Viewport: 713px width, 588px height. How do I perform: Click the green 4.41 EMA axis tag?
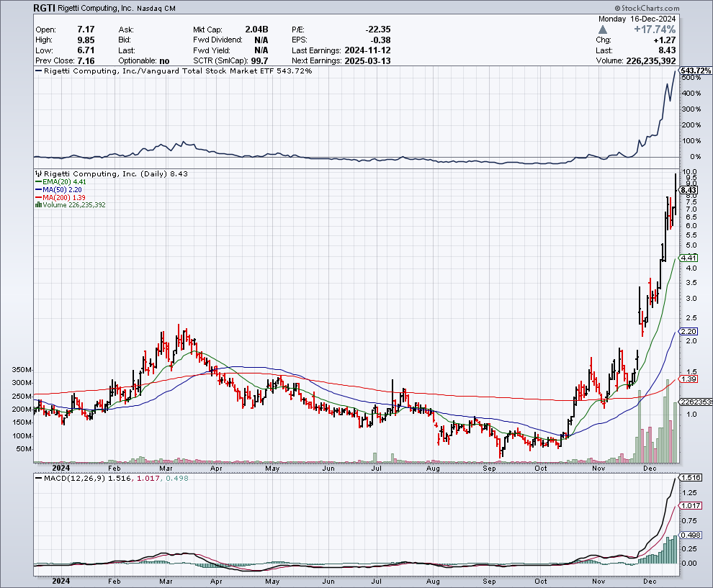click(x=689, y=258)
